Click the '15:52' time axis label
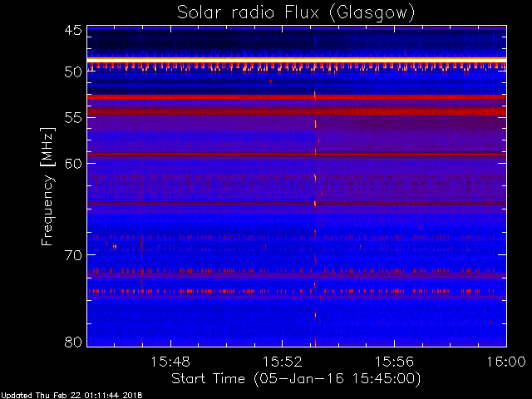Screen dimensions: 532x399 click(x=283, y=362)
